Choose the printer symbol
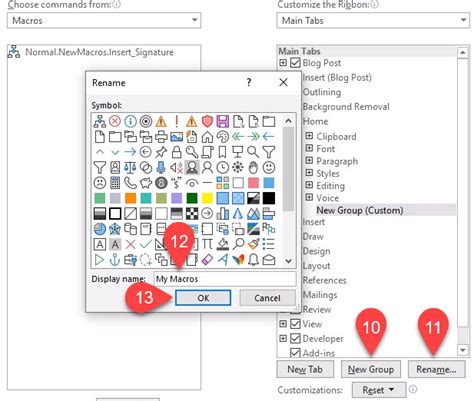 tap(161, 137)
